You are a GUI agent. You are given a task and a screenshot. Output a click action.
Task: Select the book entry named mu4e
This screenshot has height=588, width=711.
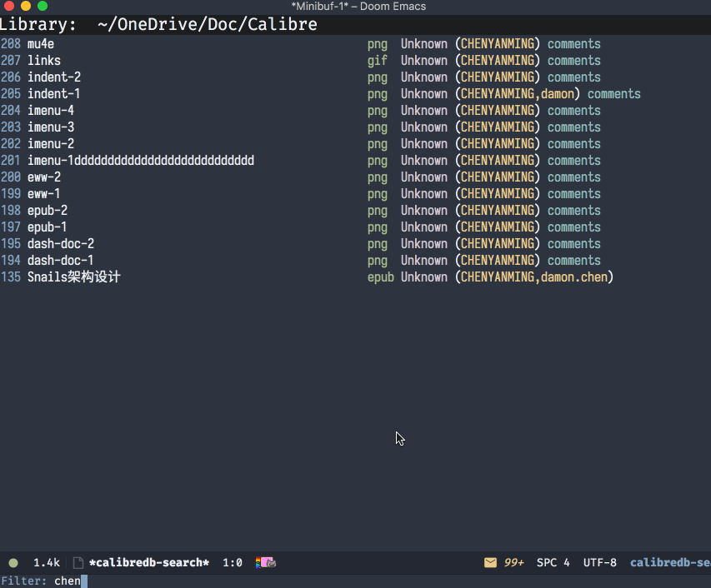[42, 43]
